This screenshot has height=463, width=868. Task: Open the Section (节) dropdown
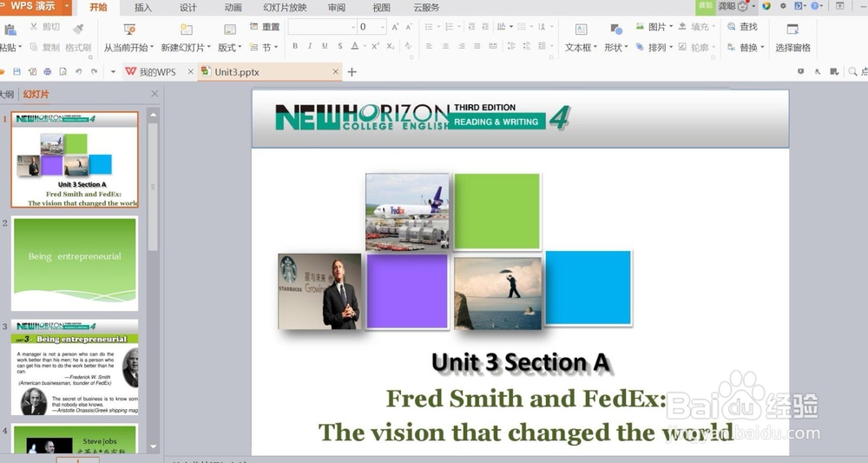click(264, 48)
